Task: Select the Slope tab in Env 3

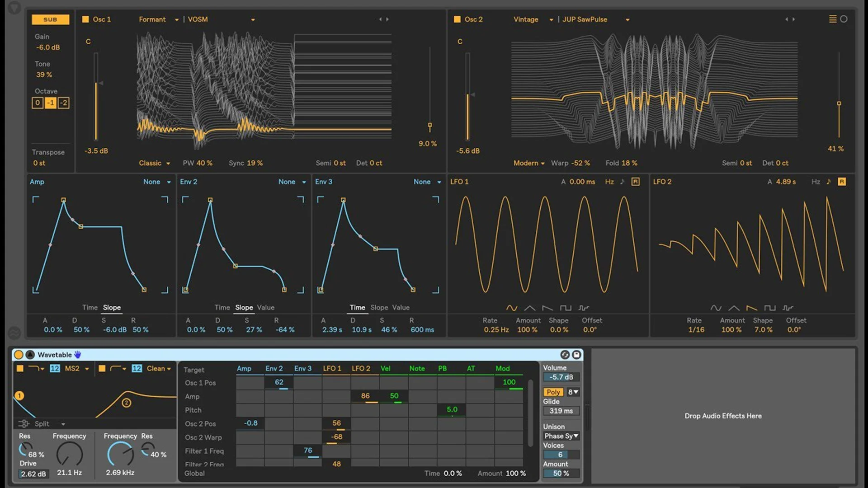Action: pyautogui.click(x=379, y=308)
